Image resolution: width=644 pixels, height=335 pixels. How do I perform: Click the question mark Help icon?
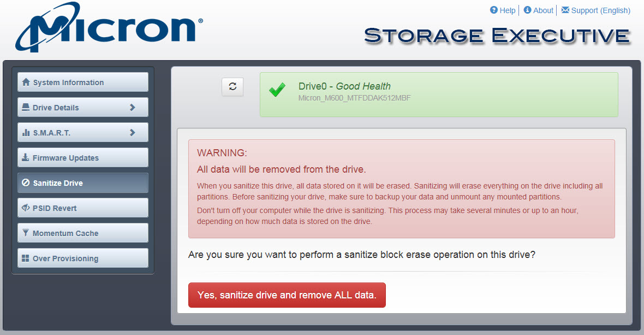pos(494,10)
